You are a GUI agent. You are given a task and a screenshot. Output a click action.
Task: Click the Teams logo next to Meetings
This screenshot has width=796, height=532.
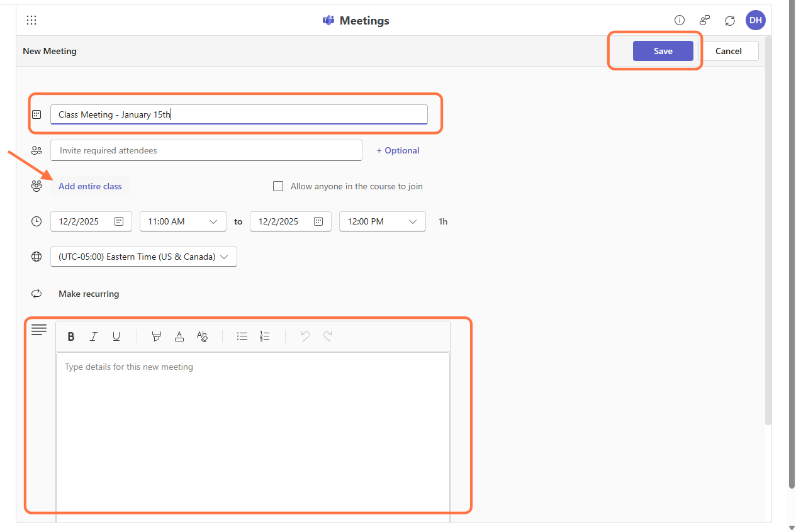click(328, 21)
